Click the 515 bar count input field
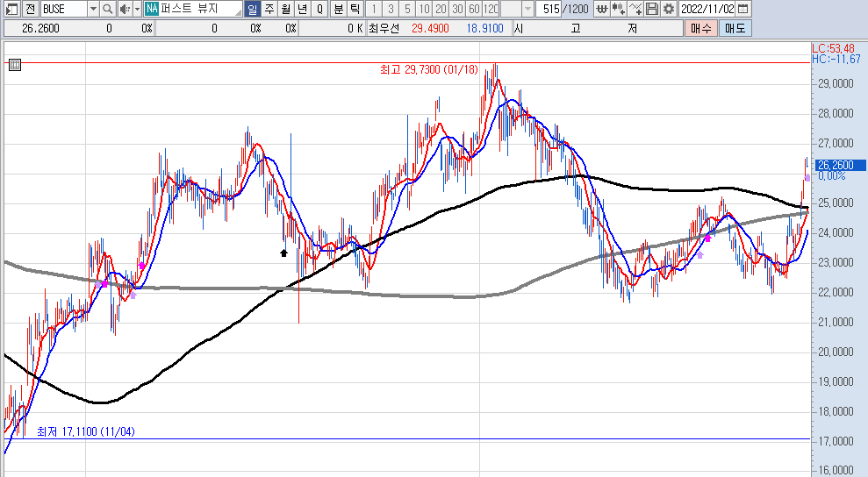Image resolution: width=868 pixels, height=477 pixels. pyautogui.click(x=550, y=9)
